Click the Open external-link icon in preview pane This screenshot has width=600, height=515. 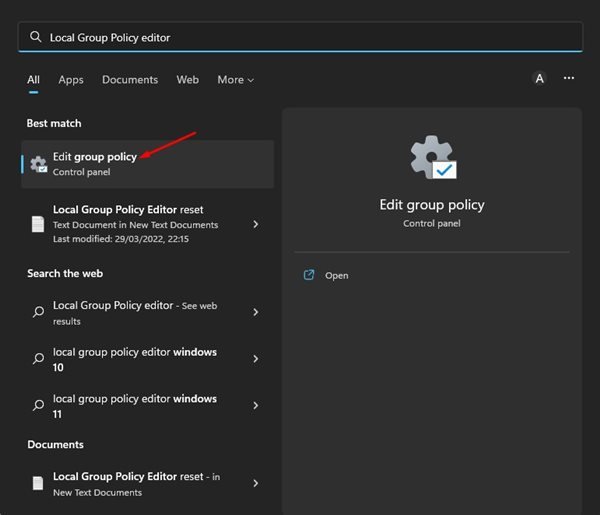point(309,275)
